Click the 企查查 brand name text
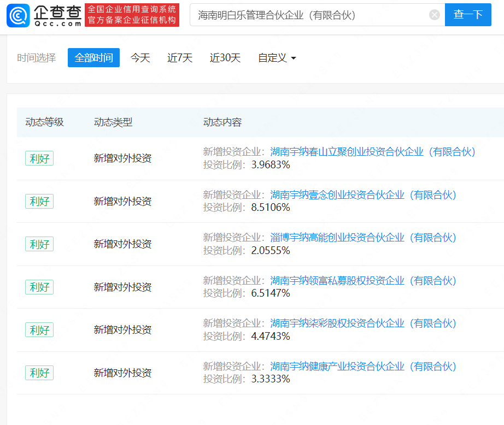 pos(57,13)
